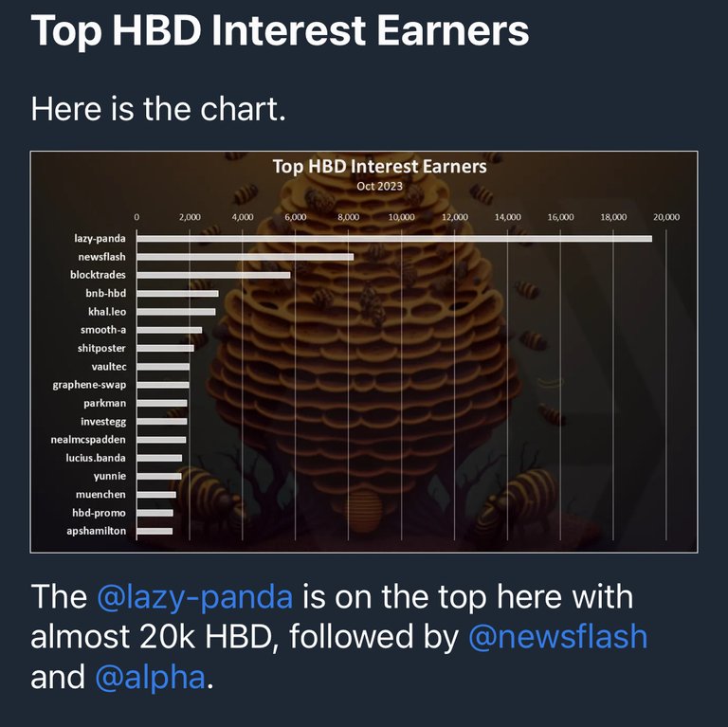Click the "Here is the chart." text
Viewport: 728px width, 727px height.
pos(158,109)
